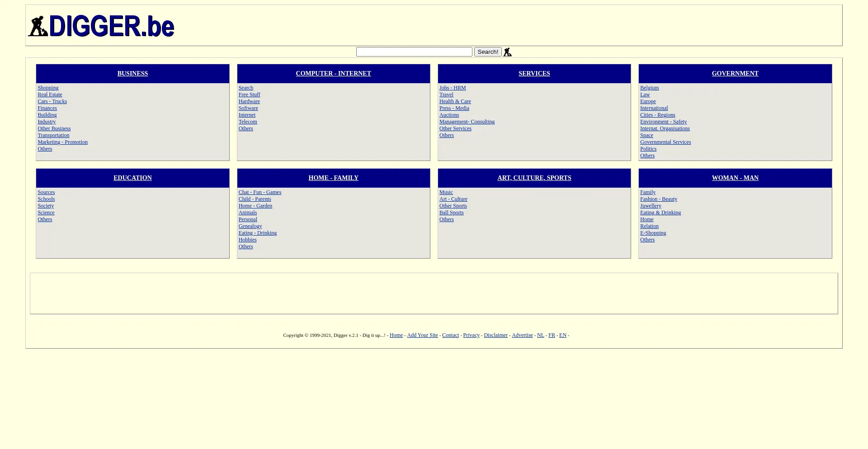
Task: Open the Hardware link
Action: [249, 101]
